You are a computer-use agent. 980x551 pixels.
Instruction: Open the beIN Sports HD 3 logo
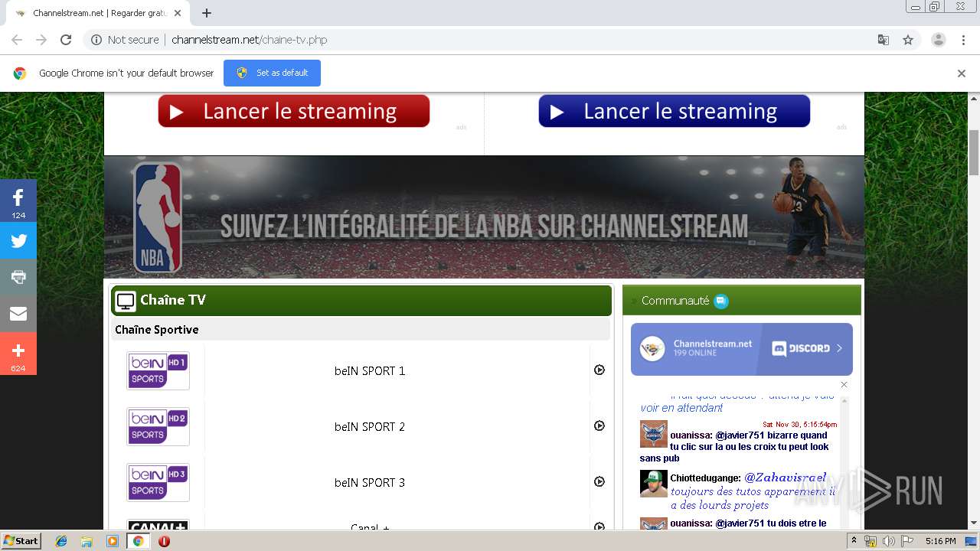[x=158, y=482]
